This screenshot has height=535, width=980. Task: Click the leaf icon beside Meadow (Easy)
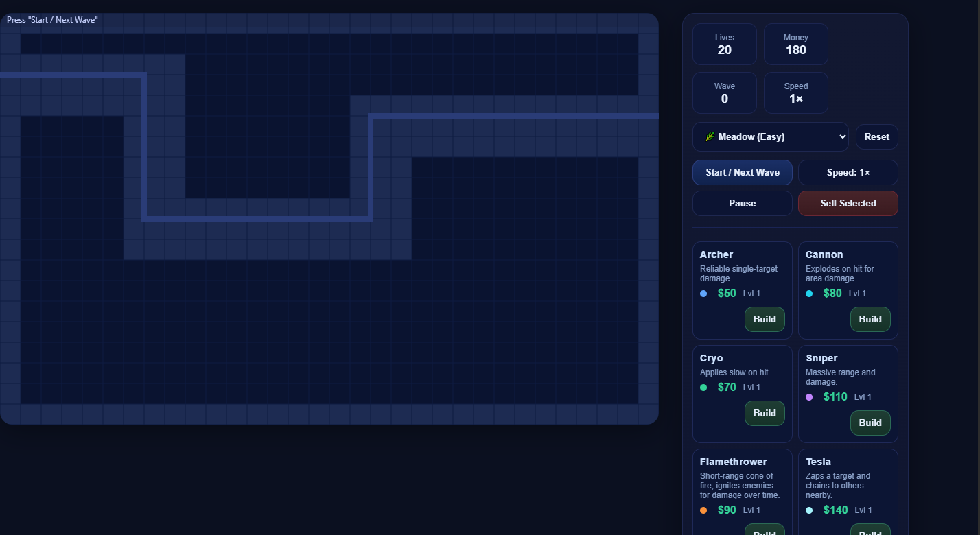click(x=710, y=136)
